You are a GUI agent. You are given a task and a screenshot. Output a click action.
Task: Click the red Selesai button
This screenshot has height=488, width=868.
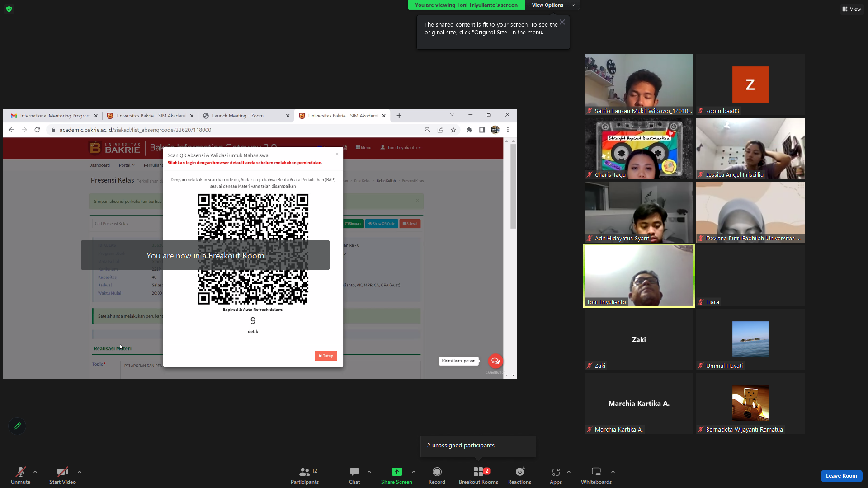point(410,224)
